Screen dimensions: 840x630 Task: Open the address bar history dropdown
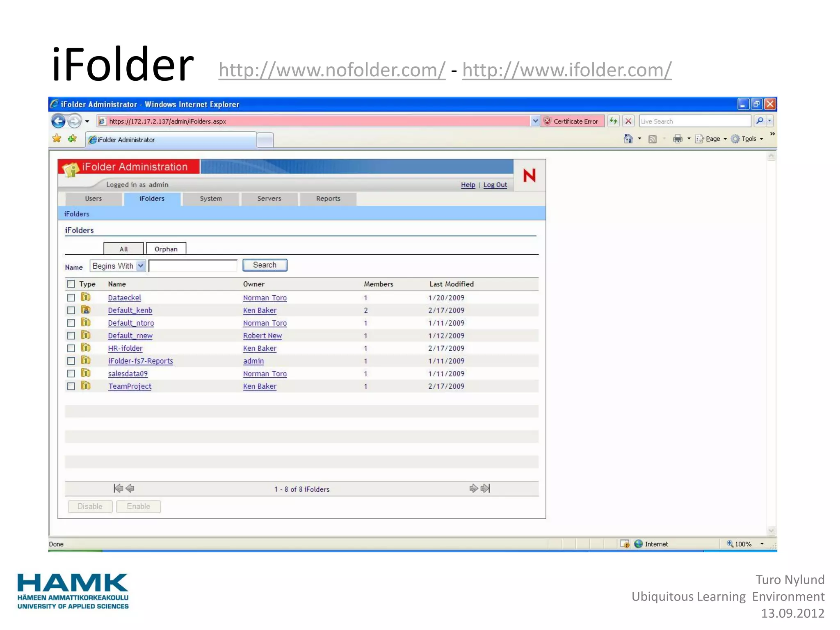pyautogui.click(x=535, y=121)
